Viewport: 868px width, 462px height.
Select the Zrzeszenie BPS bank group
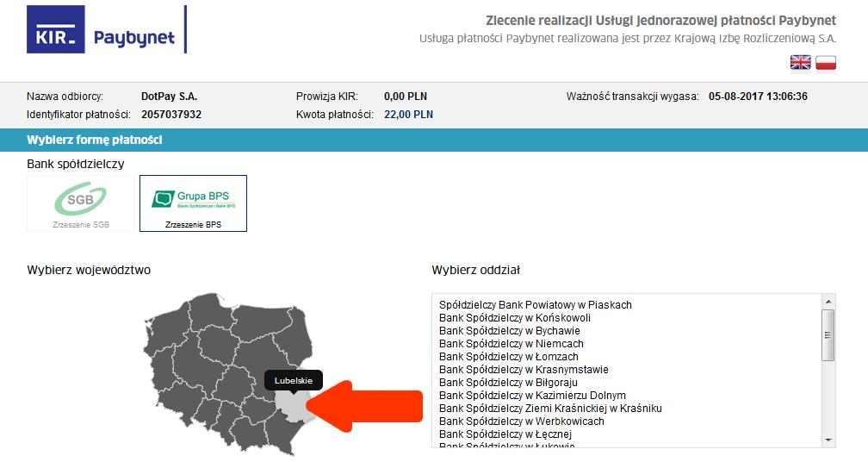point(193,203)
